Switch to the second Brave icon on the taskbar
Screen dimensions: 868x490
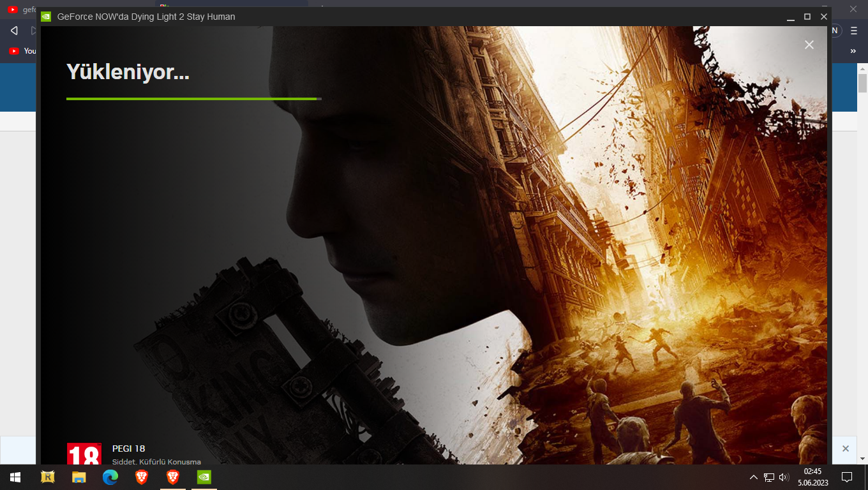173,477
